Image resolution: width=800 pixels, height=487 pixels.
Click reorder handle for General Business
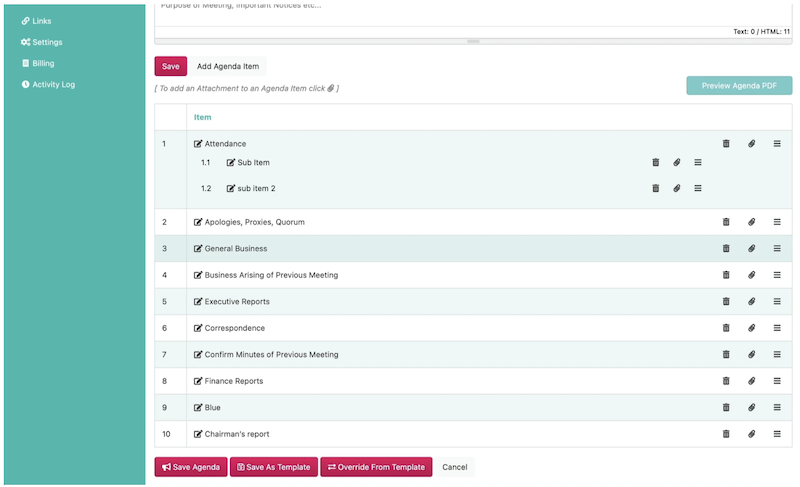(777, 249)
